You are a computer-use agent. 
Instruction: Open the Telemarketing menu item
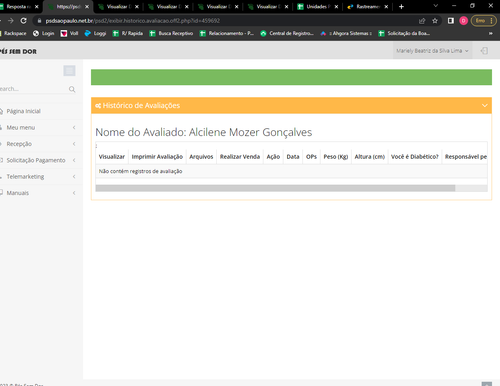click(25, 176)
